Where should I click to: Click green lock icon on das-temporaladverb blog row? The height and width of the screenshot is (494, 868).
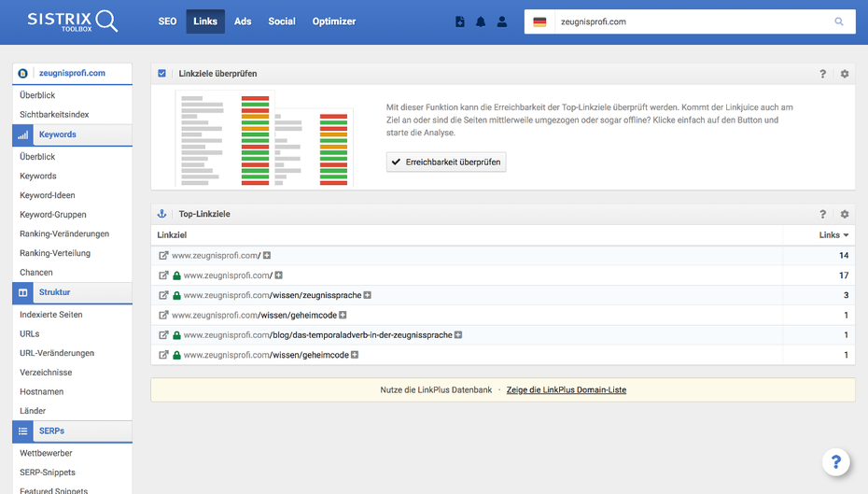(176, 335)
